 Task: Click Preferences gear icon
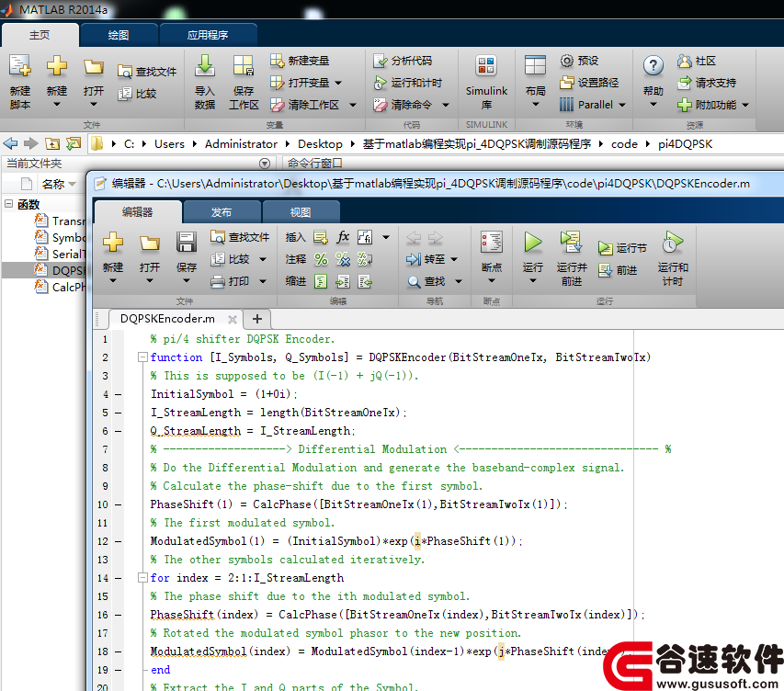(566, 61)
